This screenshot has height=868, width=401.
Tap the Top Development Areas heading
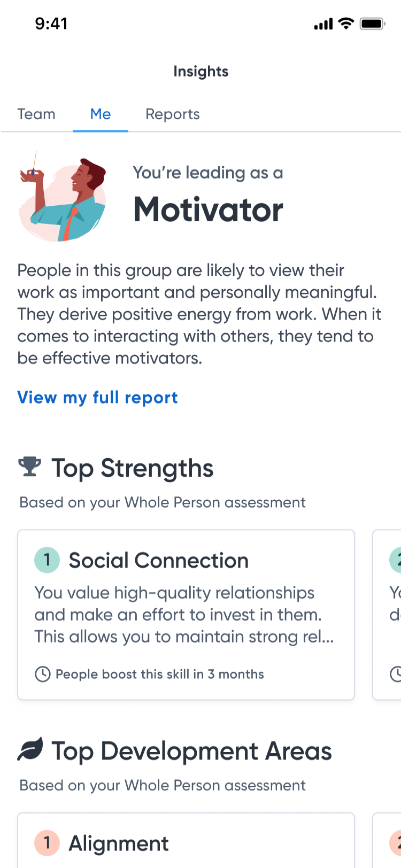tap(192, 751)
